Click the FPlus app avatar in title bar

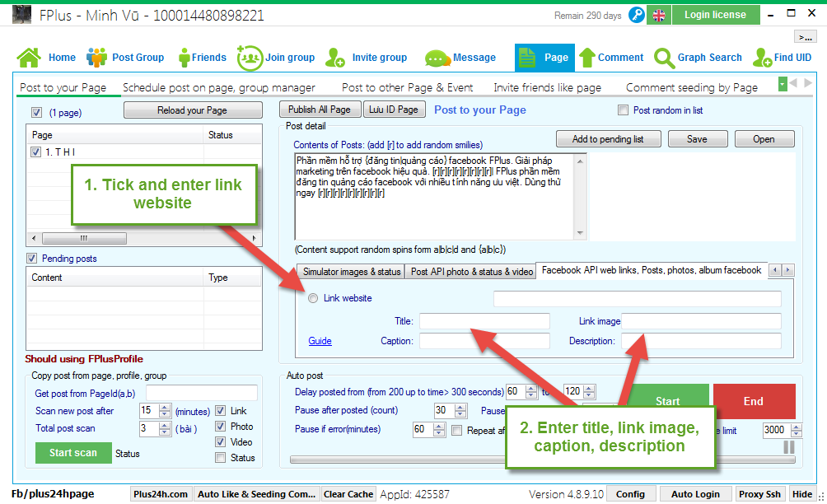point(21,15)
